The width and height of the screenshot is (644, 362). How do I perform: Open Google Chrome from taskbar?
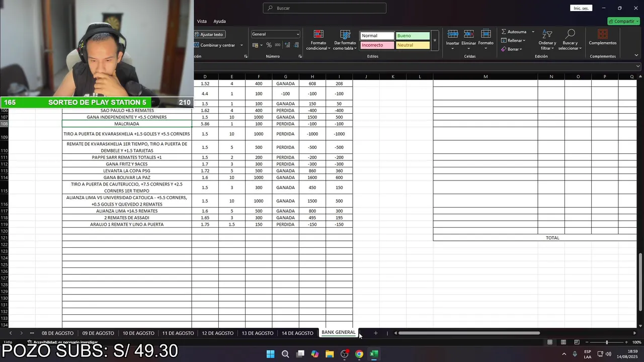pos(359,354)
